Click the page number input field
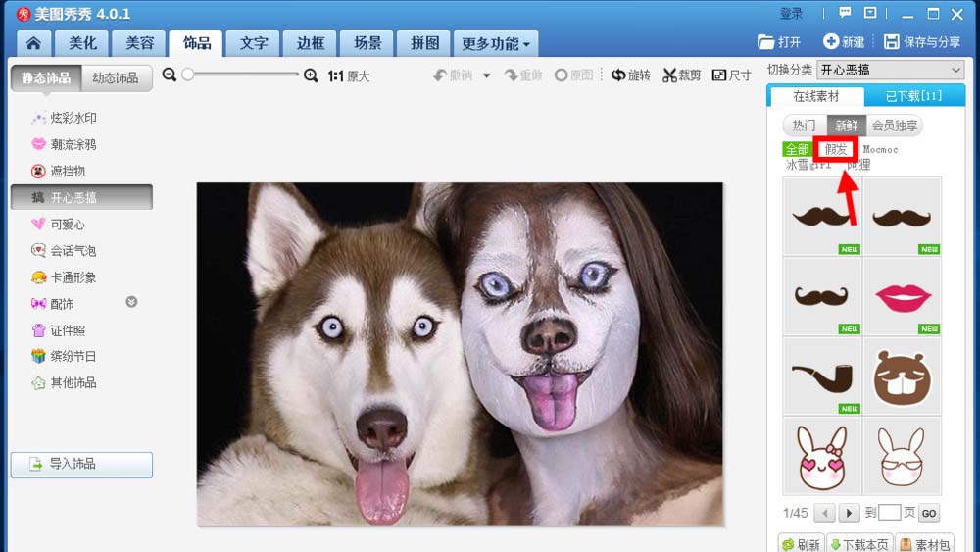The height and width of the screenshot is (552, 980). pos(890,513)
